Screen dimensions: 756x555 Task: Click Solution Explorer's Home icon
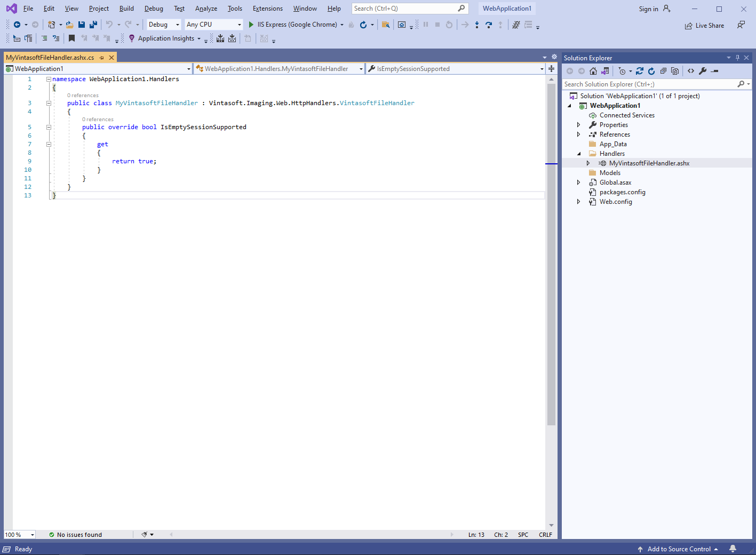(x=593, y=71)
